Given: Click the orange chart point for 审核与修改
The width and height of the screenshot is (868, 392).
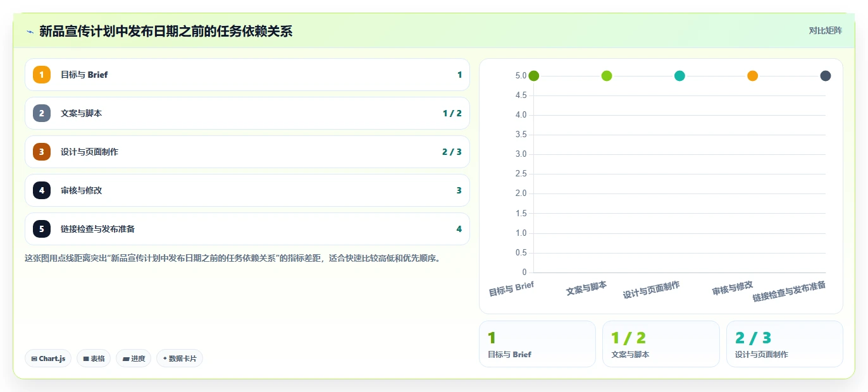Looking at the screenshot, I should tap(752, 76).
